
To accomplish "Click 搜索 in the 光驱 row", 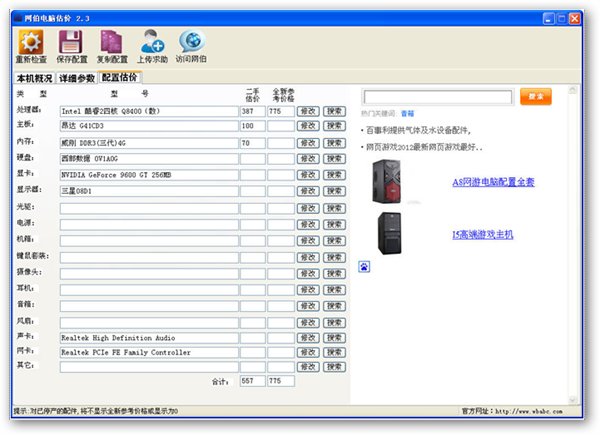I will pos(334,208).
